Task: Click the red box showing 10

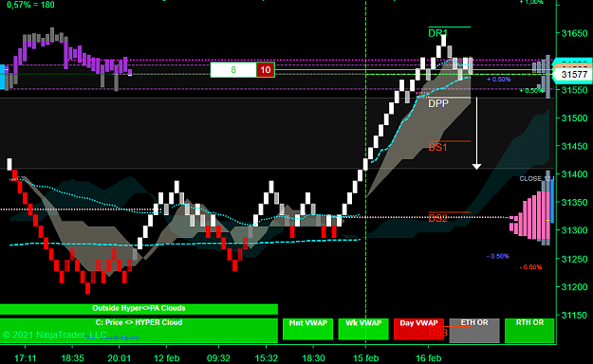Action: pyautogui.click(x=266, y=70)
